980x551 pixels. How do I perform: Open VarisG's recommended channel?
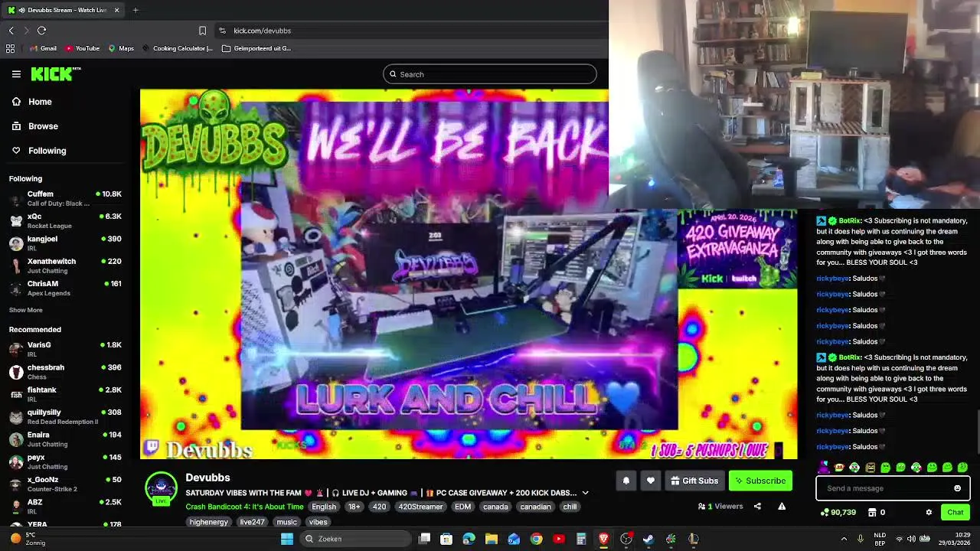(65, 349)
